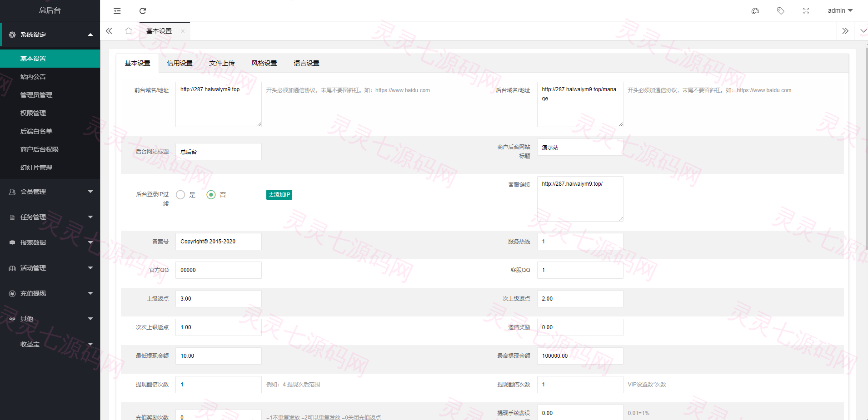Click the link icon beside 其他
The width and height of the screenshot is (868, 420).
12,319
